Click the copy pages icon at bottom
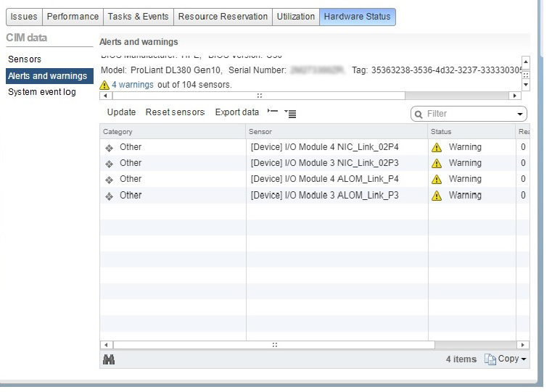This screenshot has width=552, height=392. point(490,359)
